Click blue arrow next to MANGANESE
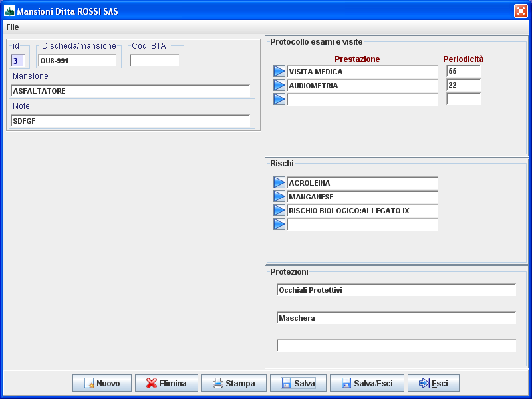Viewport: 532px width, 399px height. pyautogui.click(x=279, y=197)
